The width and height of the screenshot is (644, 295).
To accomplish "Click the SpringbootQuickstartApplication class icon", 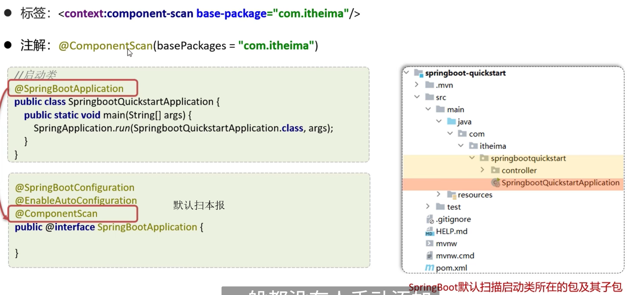I will pyautogui.click(x=495, y=183).
